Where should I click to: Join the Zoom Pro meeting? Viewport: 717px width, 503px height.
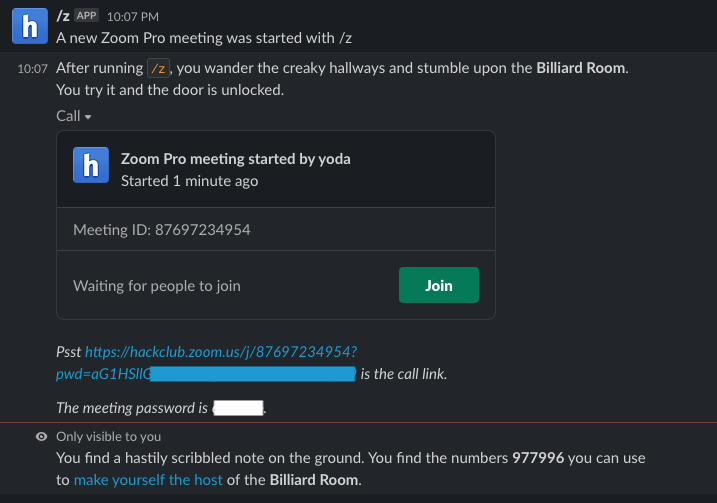pyautogui.click(x=439, y=285)
